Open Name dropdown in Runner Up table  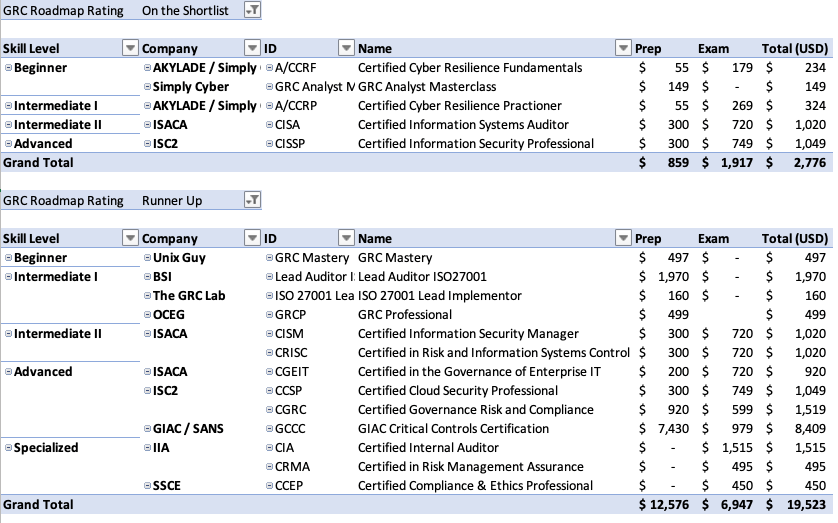coord(624,238)
